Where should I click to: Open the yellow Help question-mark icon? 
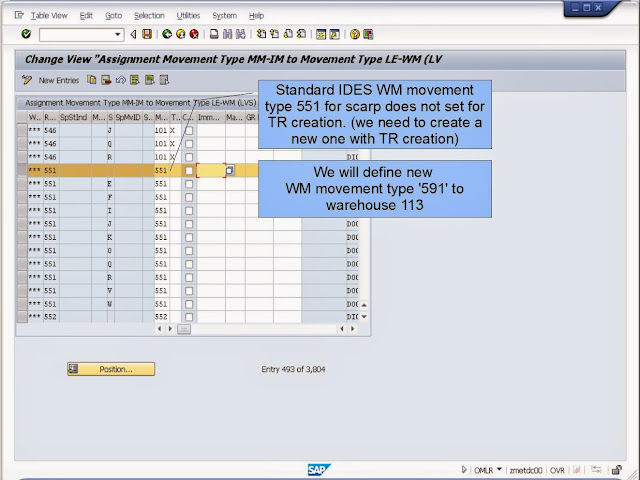(x=355, y=34)
